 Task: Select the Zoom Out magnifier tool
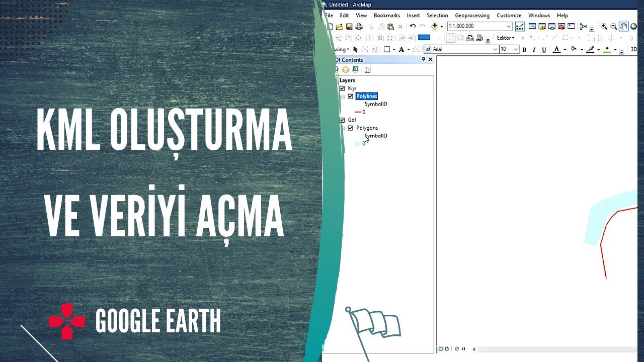[613, 26]
